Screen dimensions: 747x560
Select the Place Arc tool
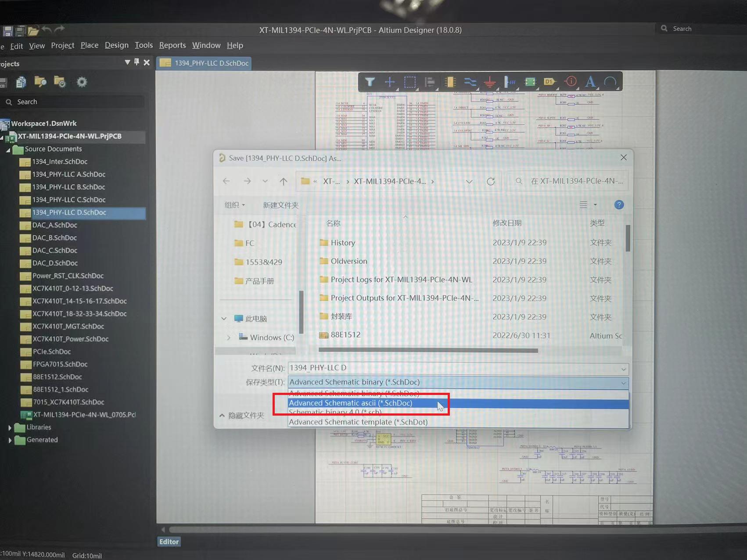click(610, 82)
